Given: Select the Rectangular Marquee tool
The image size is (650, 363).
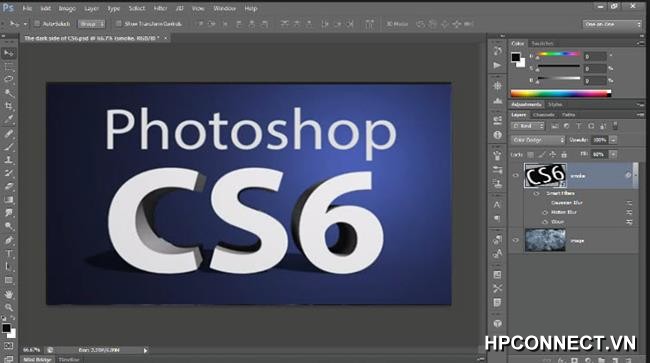Looking at the screenshot, I should 8,66.
